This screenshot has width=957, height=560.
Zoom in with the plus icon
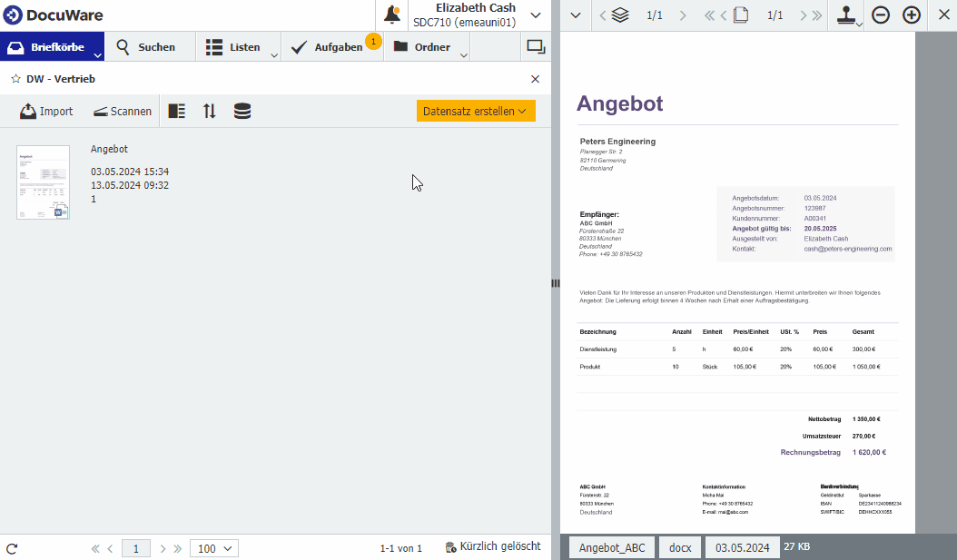[912, 15]
